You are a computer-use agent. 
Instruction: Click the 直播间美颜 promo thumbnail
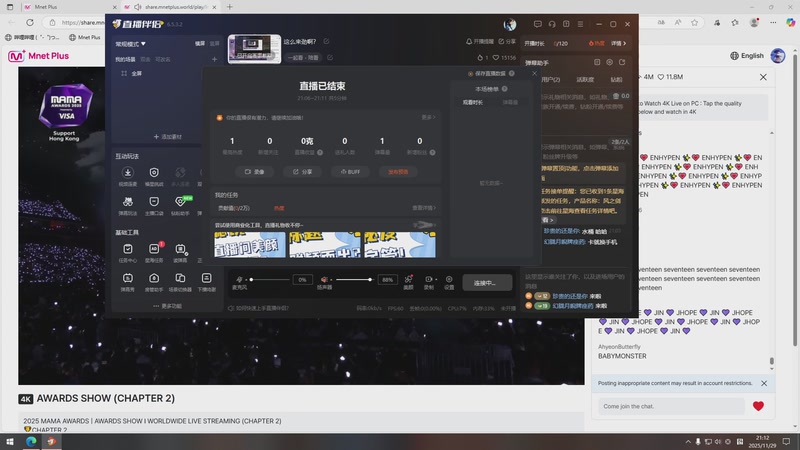249,244
